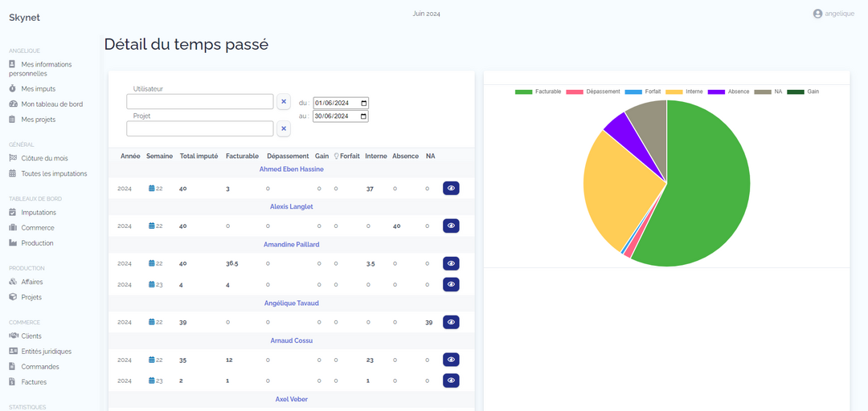Click calendar icon for Arnaud Cossu week 23
The image size is (868, 411).
point(152,380)
